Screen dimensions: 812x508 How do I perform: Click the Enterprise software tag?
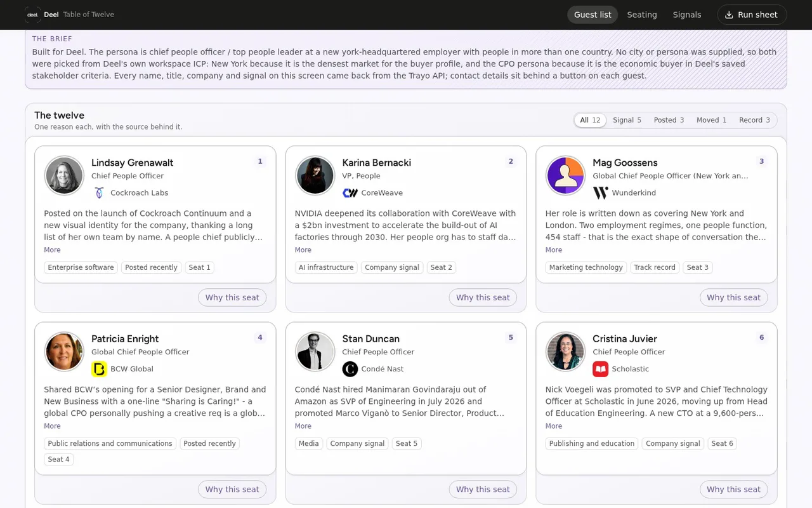(81, 267)
